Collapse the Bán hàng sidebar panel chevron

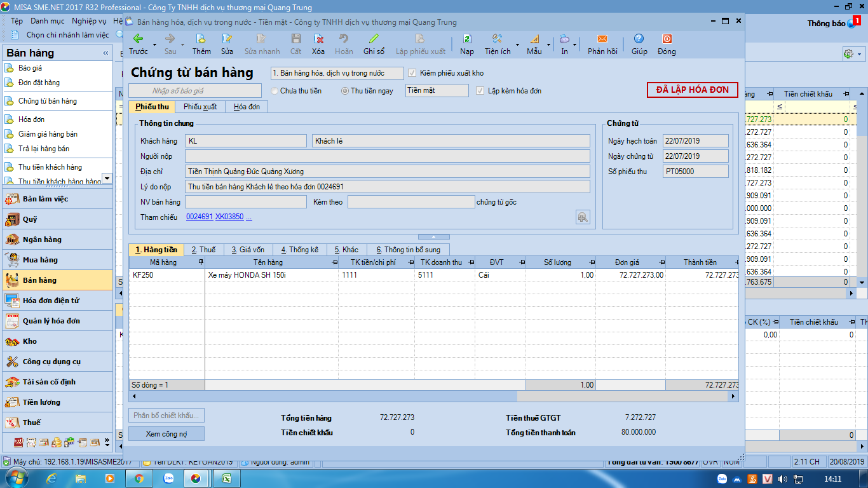105,53
